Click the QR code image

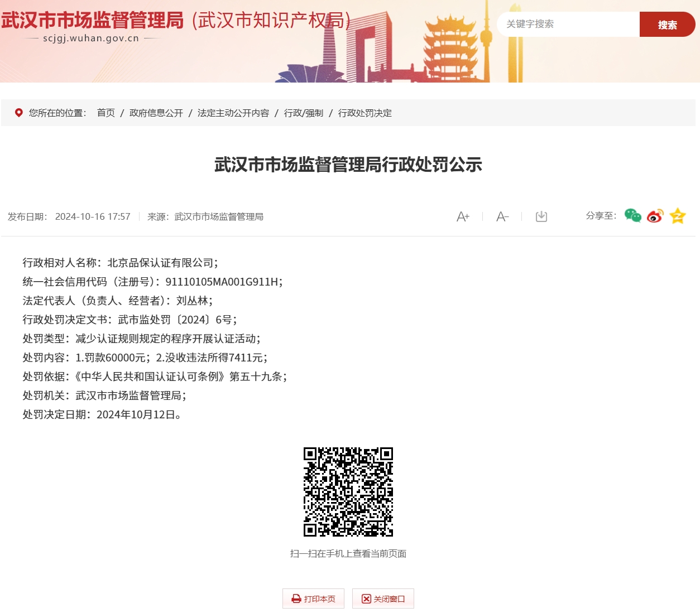pos(348,491)
